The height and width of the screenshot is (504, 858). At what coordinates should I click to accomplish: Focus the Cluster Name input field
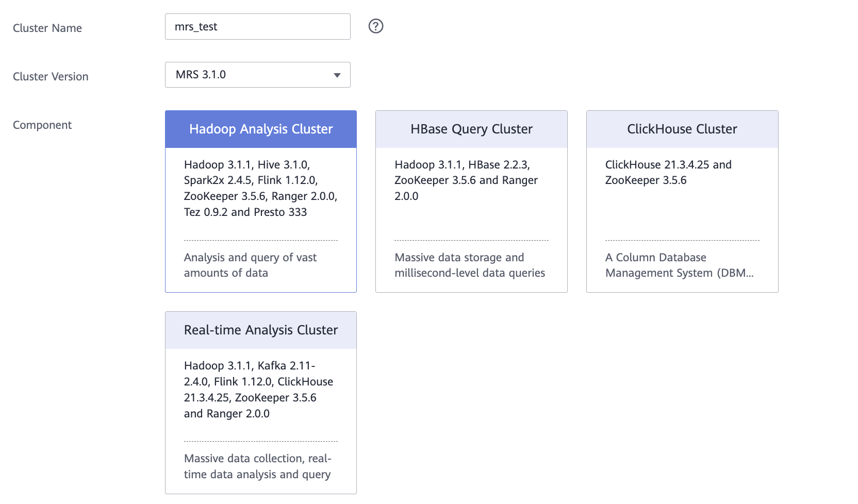click(x=278, y=27)
